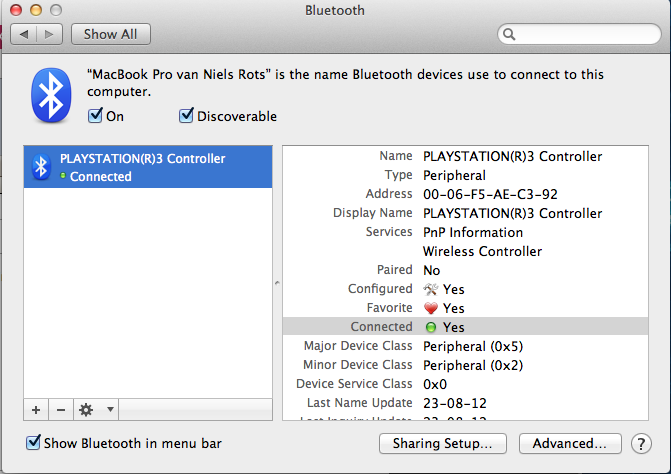Click the Show All button
Screen dimensions: 671x474
(x=110, y=34)
